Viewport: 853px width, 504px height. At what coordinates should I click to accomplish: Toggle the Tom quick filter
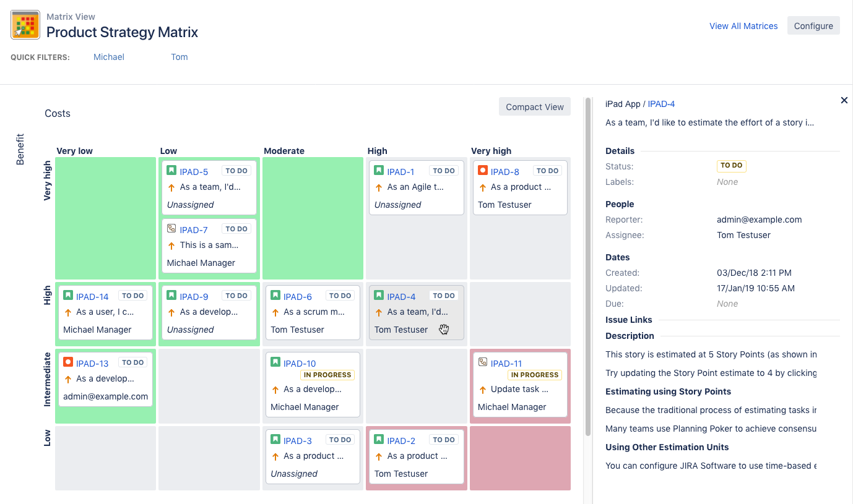click(x=180, y=57)
